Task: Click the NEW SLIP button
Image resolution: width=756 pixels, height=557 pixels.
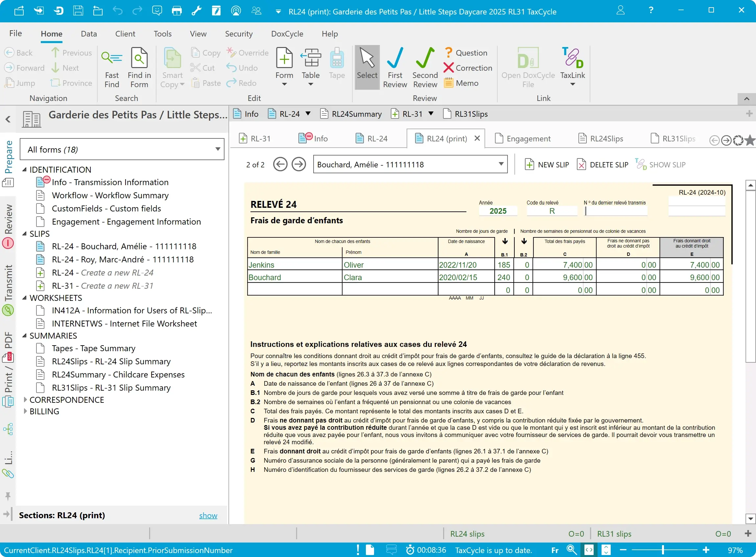Action: 547,164
